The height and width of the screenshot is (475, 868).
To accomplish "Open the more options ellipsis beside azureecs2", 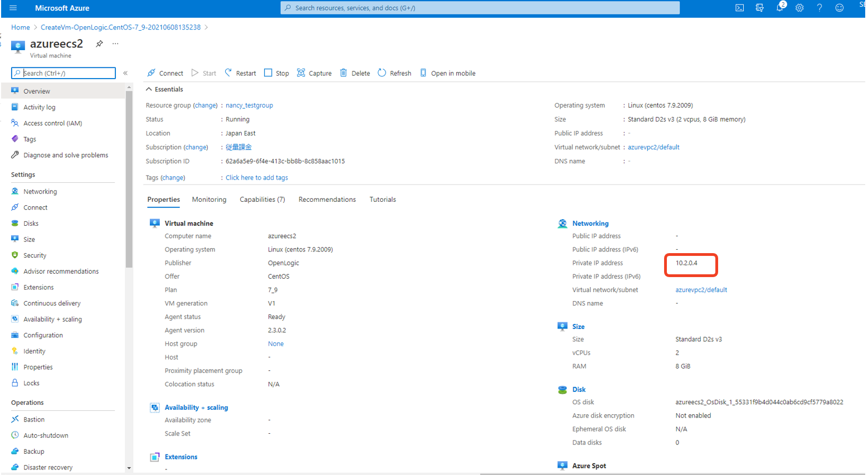I will click(115, 43).
